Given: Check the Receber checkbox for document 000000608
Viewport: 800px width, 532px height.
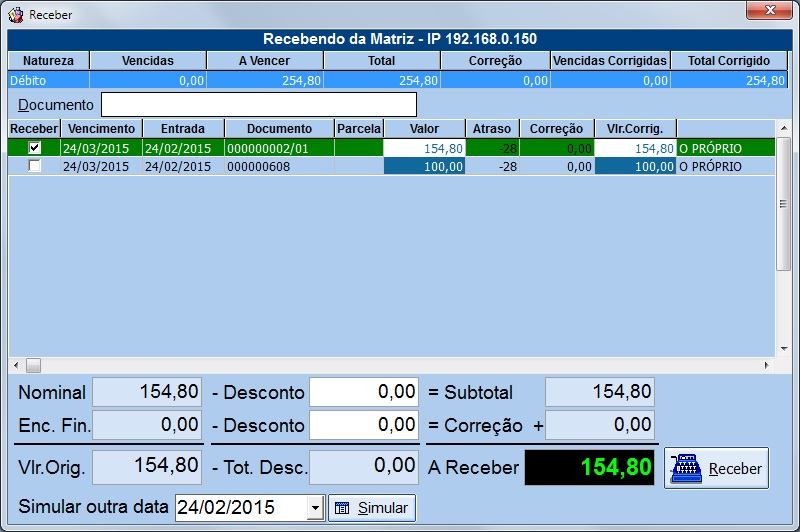Looking at the screenshot, I should 35,166.
